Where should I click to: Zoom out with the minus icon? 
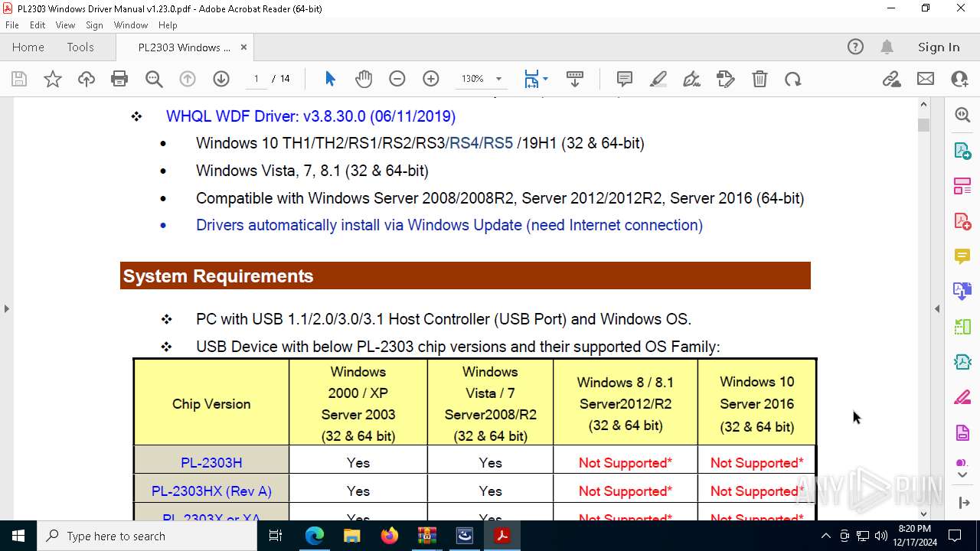tap(397, 79)
